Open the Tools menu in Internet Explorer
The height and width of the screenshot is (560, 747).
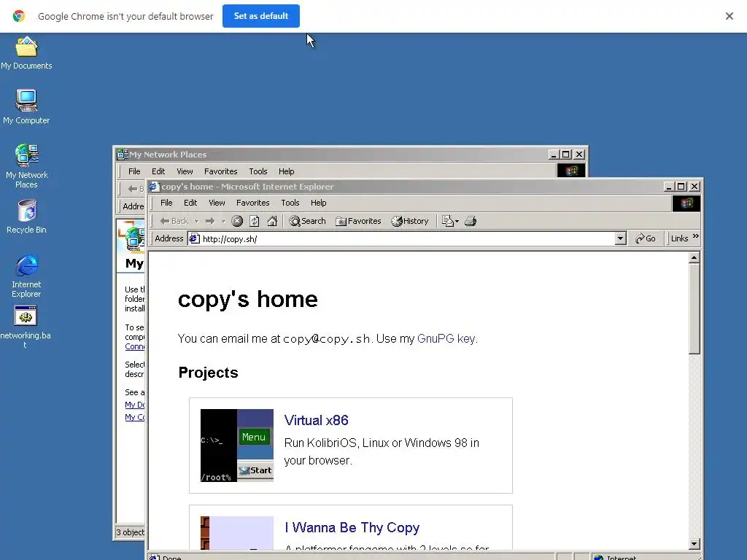pos(290,203)
